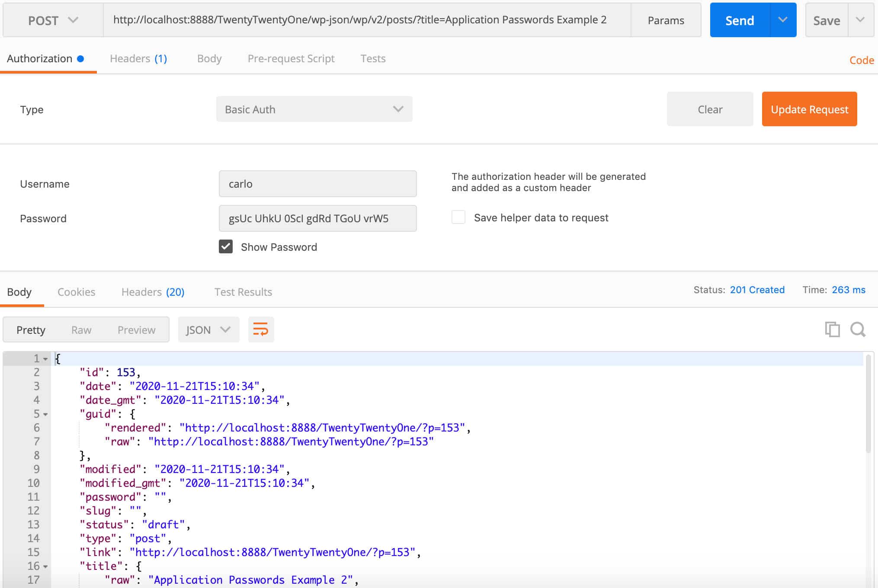Clear the authorization settings
The width and height of the screenshot is (878, 588).
(x=710, y=109)
